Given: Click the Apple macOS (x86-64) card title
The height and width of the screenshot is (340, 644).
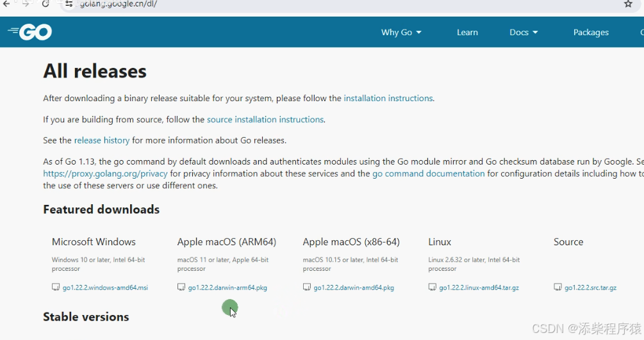Looking at the screenshot, I should point(351,242).
